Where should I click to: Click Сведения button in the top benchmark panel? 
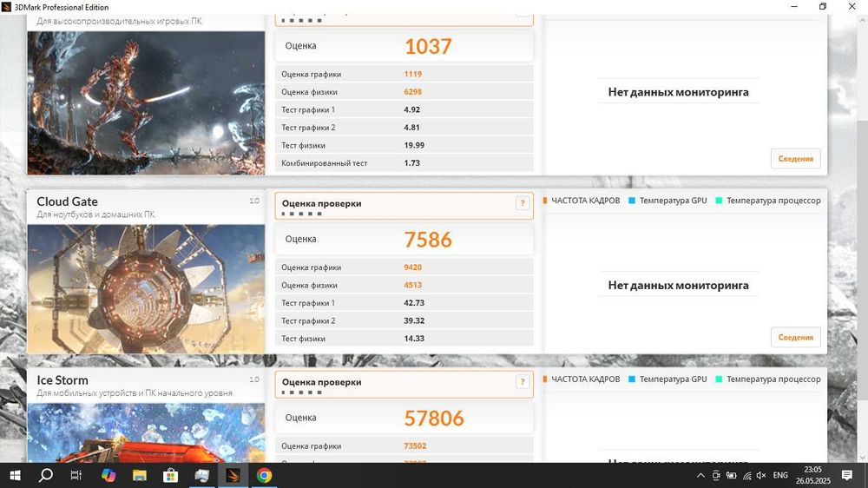[x=795, y=158]
